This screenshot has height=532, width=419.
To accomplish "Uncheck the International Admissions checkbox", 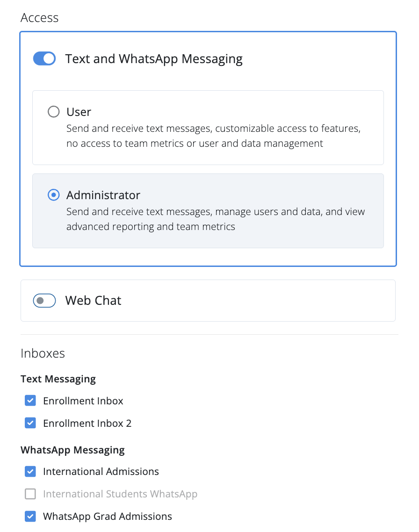I will [x=30, y=471].
